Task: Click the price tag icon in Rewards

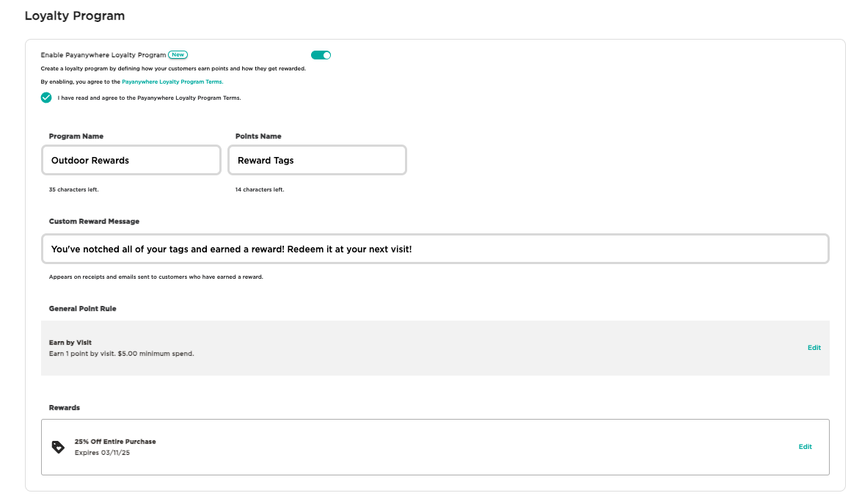Action: [58, 447]
